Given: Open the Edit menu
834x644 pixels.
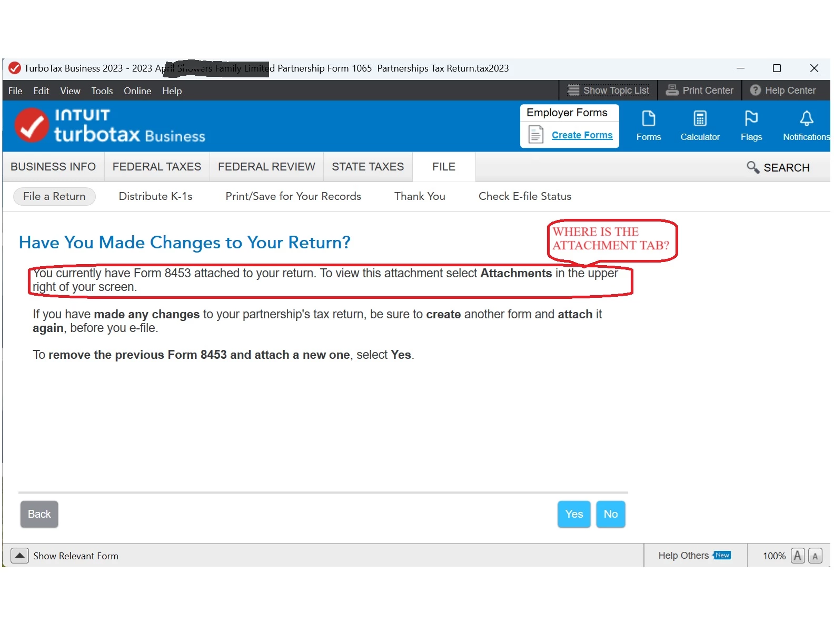Looking at the screenshot, I should pos(41,90).
